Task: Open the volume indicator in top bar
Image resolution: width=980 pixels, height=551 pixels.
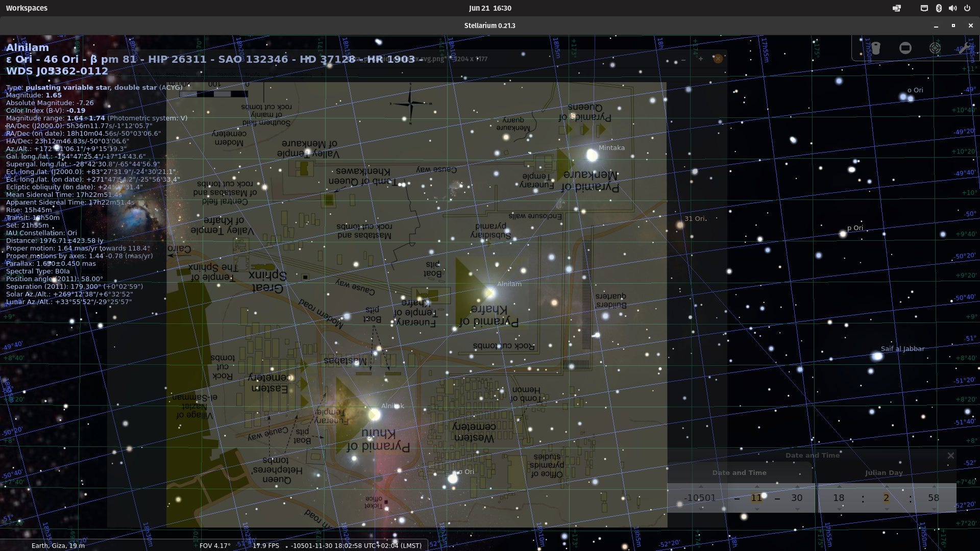Action: point(952,8)
